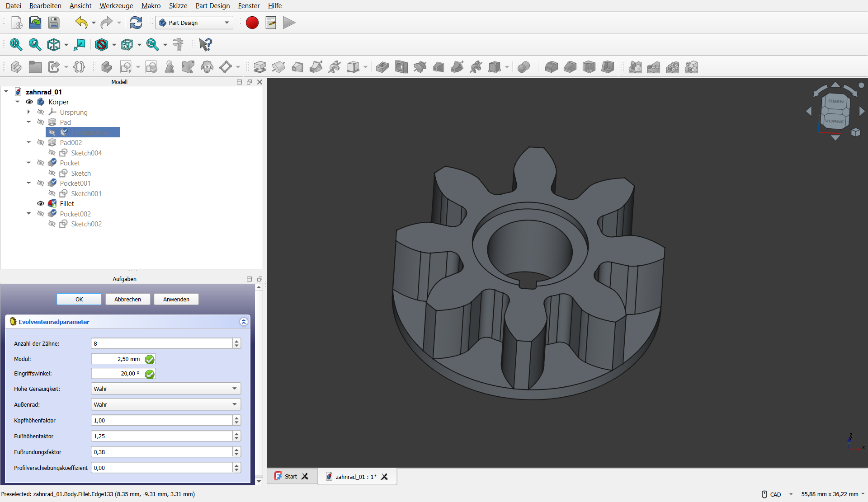Image resolution: width=868 pixels, height=502 pixels.
Task: Click the Save document icon
Action: [x=54, y=23]
